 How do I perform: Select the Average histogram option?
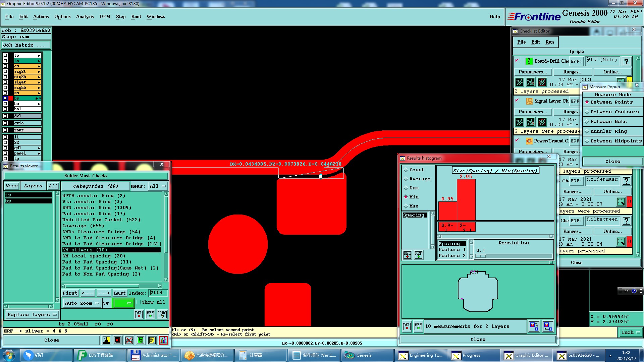[x=419, y=179]
